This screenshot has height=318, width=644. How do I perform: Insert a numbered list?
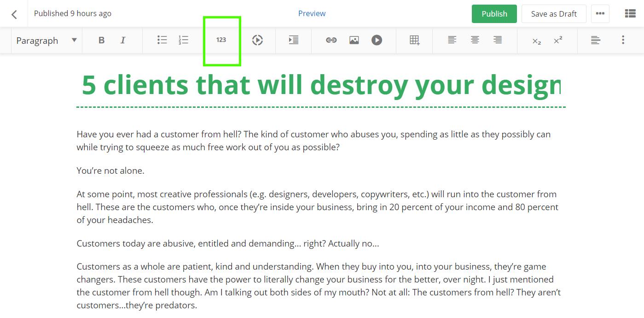184,41
